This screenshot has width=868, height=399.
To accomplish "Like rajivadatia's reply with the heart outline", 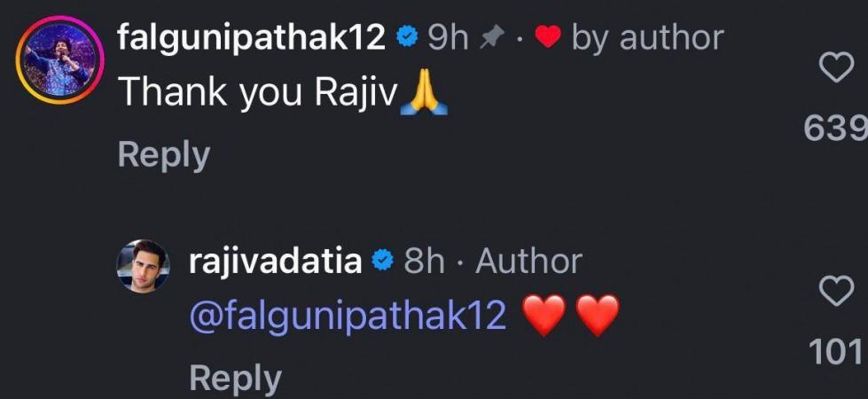I will [x=836, y=291].
